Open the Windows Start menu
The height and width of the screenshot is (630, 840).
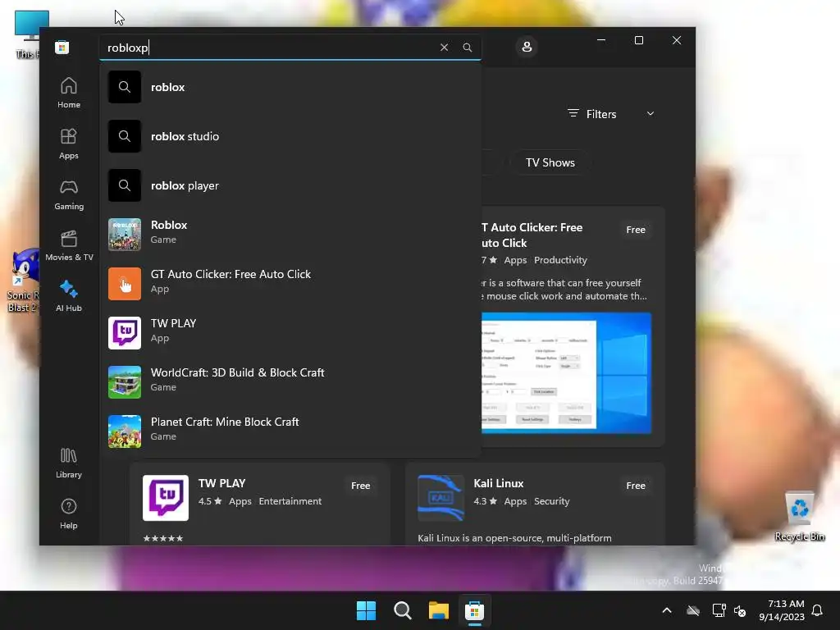[367, 610]
